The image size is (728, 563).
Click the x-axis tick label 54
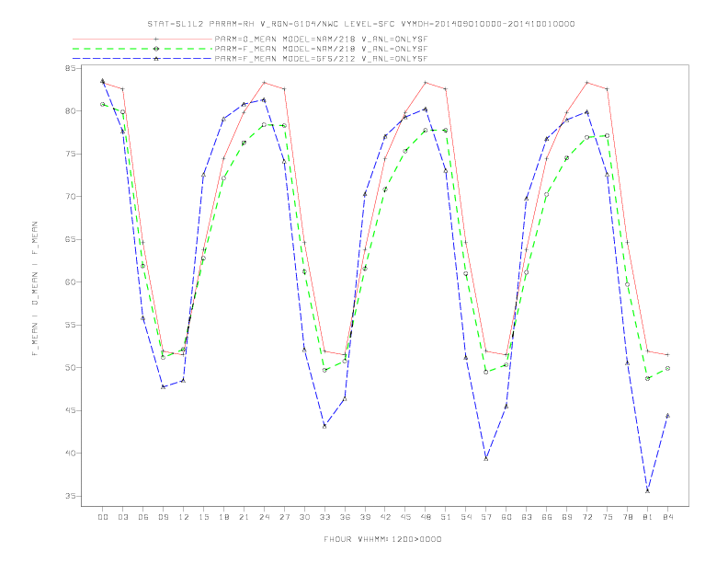point(466,517)
